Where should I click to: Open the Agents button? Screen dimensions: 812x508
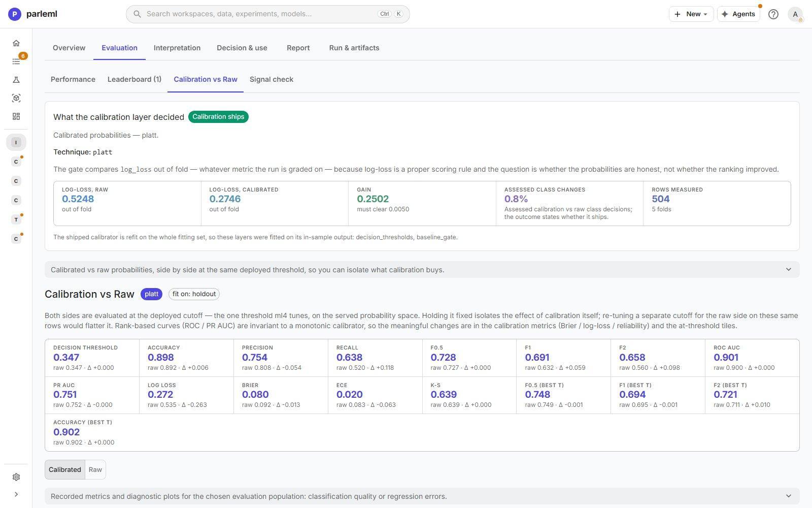[x=738, y=14]
